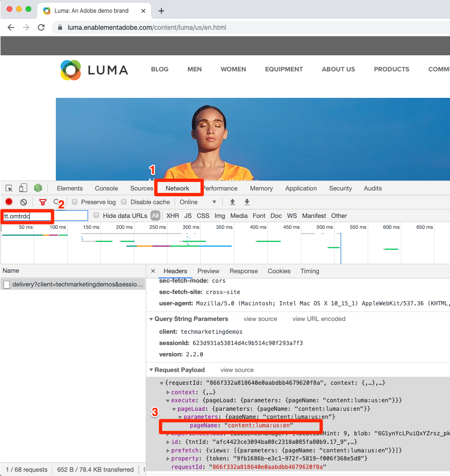The image size is (450, 476).
Task: Expand the prefetch node
Action: click(x=168, y=450)
